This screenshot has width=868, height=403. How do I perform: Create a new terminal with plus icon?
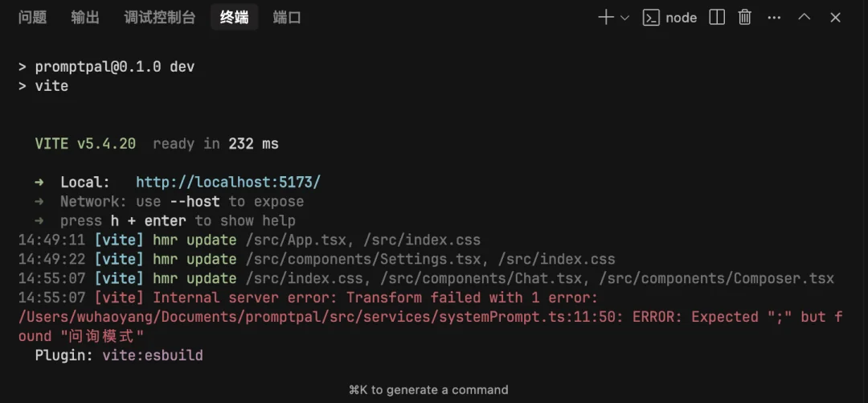point(606,18)
